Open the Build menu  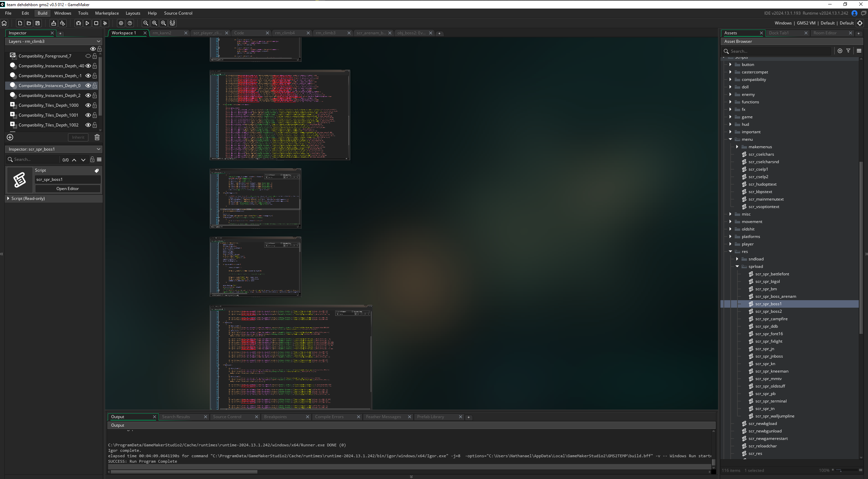click(42, 13)
